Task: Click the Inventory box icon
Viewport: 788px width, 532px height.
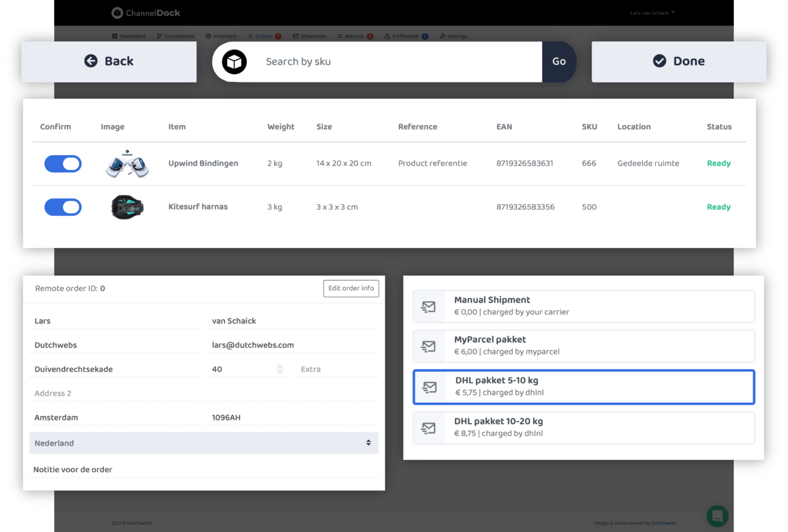Action: click(208, 36)
